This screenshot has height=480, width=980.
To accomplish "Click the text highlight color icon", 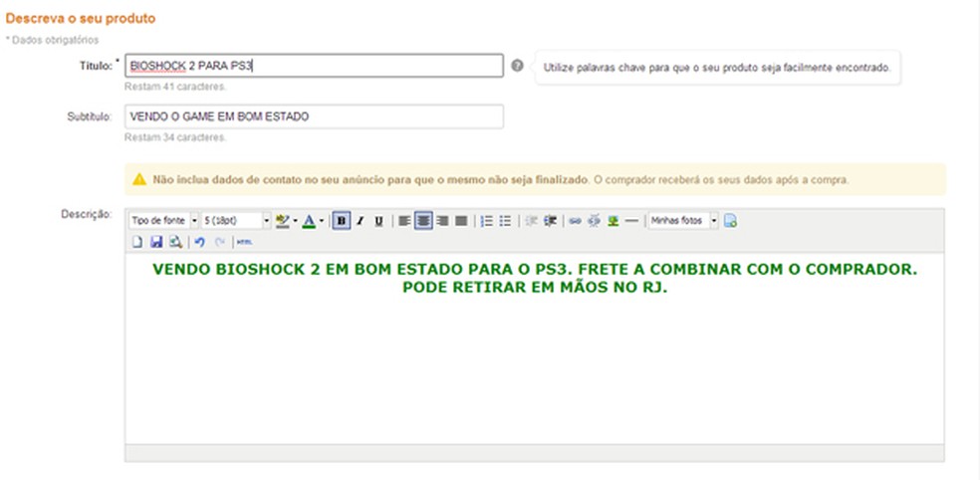I will 283,221.
